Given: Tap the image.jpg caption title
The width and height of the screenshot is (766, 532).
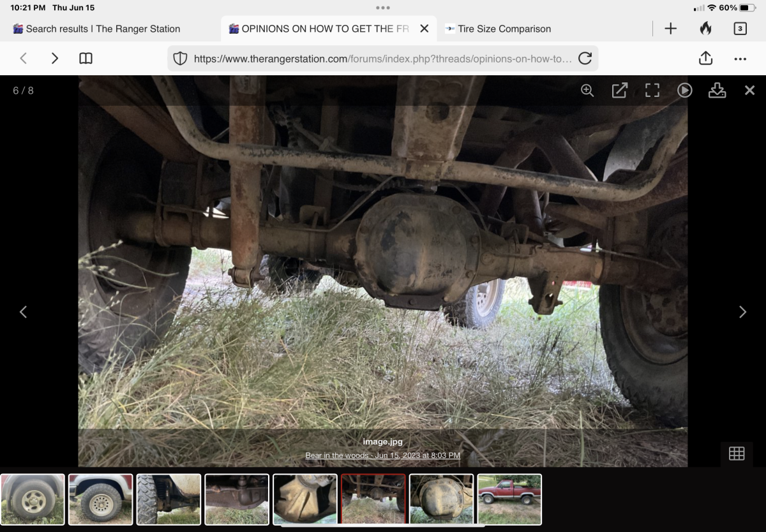Looking at the screenshot, I should coord(383,442).
